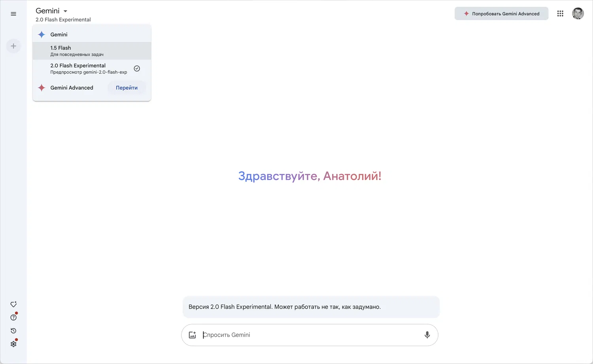
Task: Activate the microphone voice input
Action: tap(427, 335)
